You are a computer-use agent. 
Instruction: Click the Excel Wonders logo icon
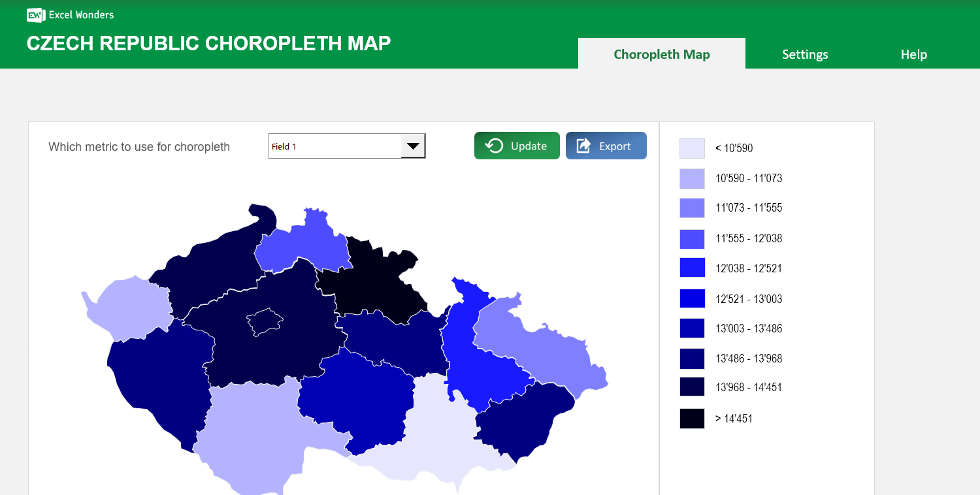tap(35, 14)
